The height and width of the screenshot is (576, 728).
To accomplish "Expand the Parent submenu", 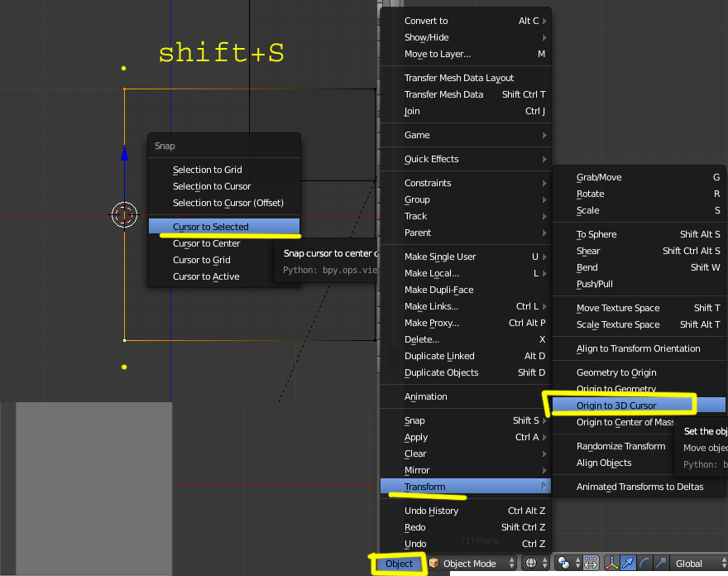I will (x=466, y=233).
